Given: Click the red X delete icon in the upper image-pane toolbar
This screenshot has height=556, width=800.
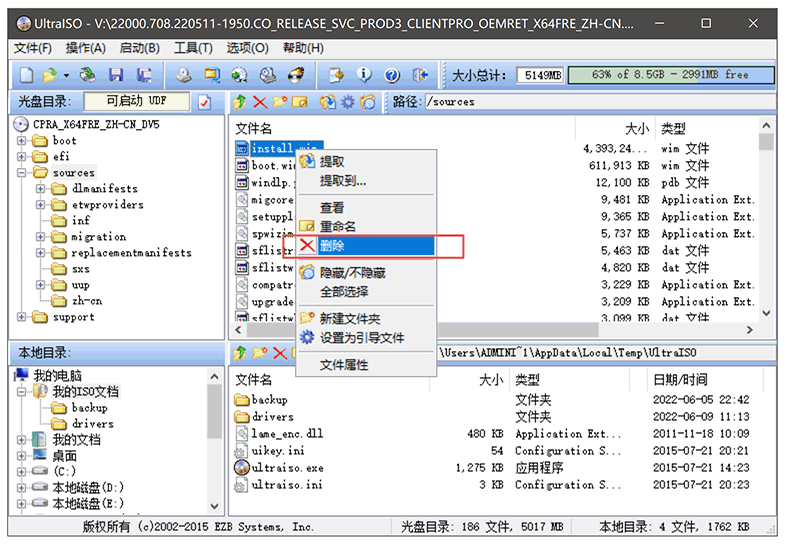Looking at the screenshot, I should point(260,102).
